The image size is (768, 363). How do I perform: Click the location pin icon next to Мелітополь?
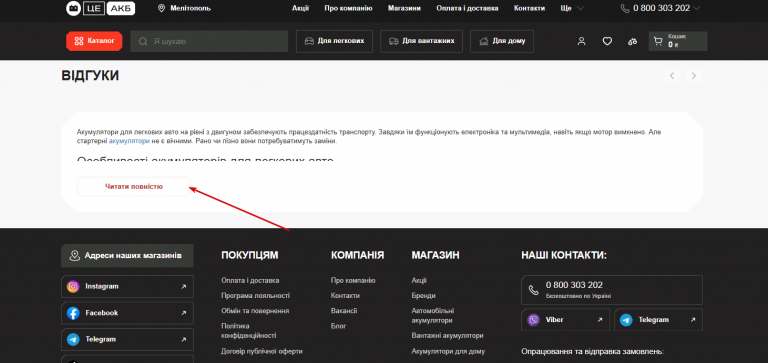(x=162, y=8)
